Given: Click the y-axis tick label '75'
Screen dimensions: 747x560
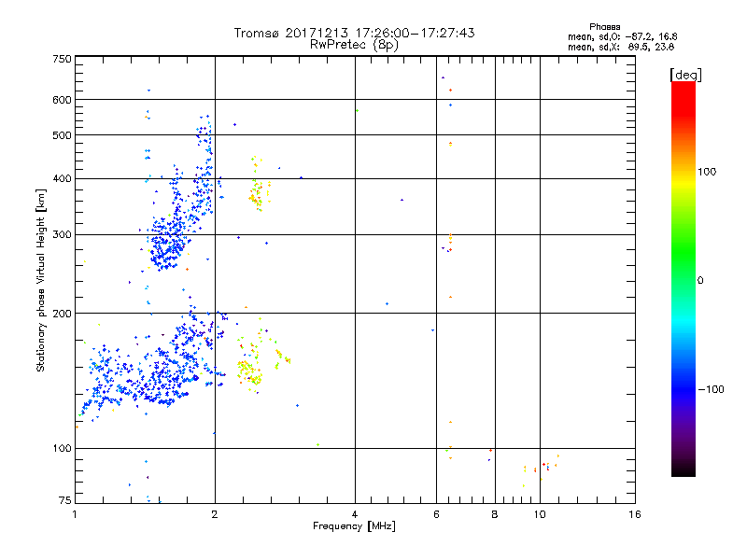Looking at the screenshot, I should pos(65,500).
